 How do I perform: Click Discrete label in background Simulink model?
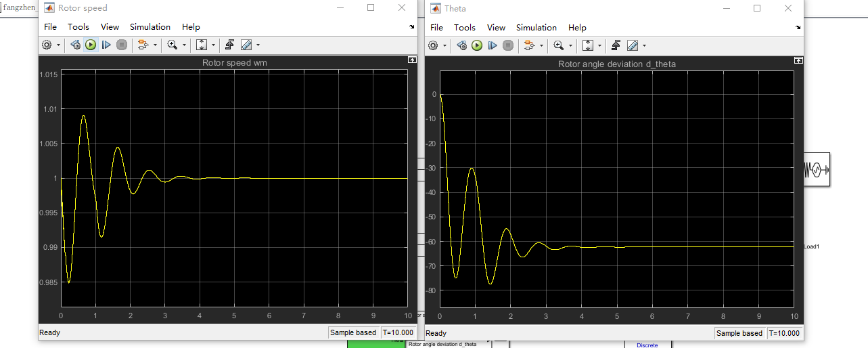[x=647, y=345]
